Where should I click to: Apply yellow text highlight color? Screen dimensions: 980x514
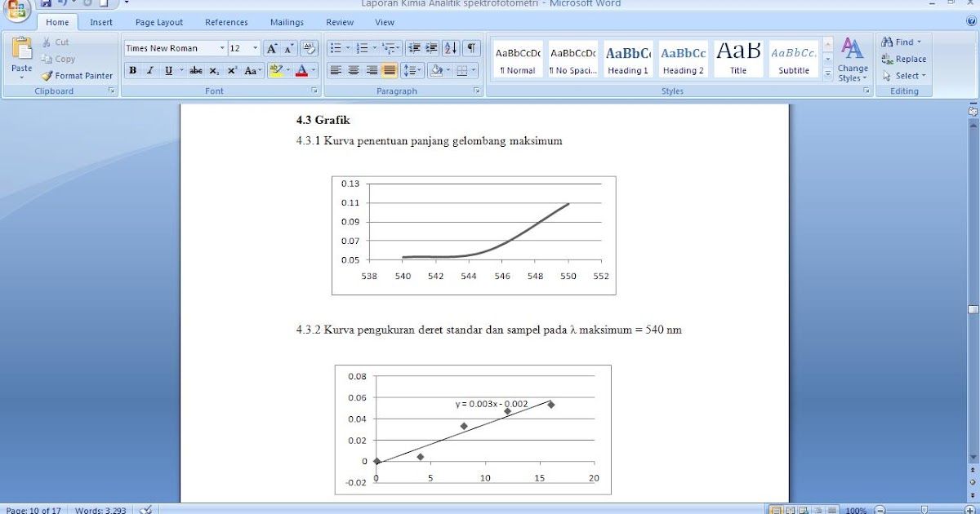pyautogui.click(x=275, y=71)
